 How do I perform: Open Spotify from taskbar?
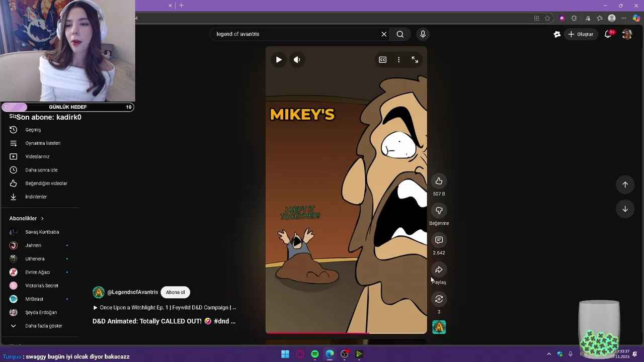click(x=315, y=354)
